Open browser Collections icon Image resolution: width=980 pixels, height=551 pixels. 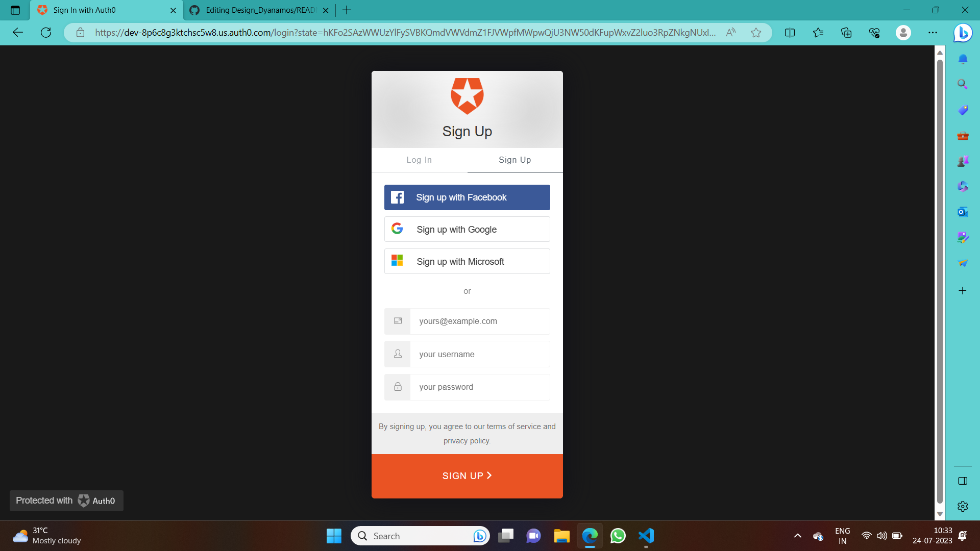pyautogui.click(x=846, y=33)
